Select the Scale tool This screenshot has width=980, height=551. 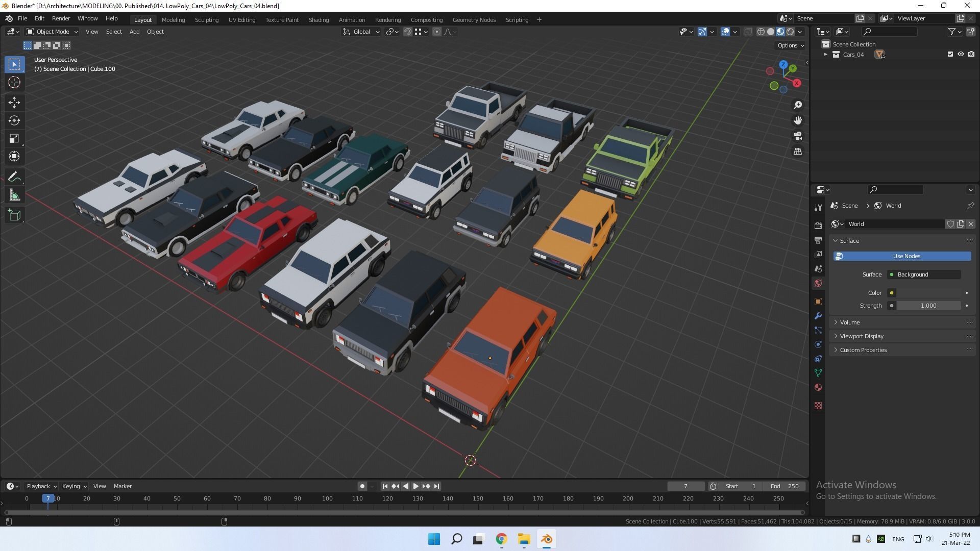click(x=14, y=139)
